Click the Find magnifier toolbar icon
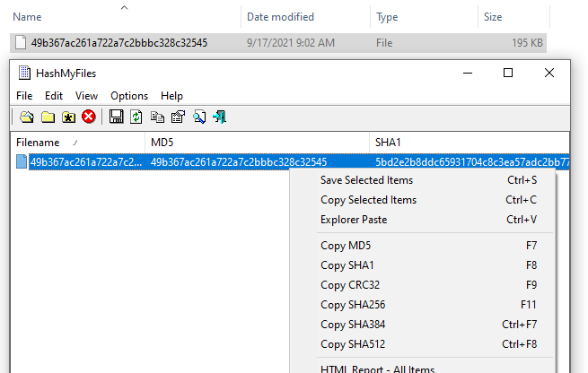The width and height of the screenshot is (588, 373). coord(198,117)
